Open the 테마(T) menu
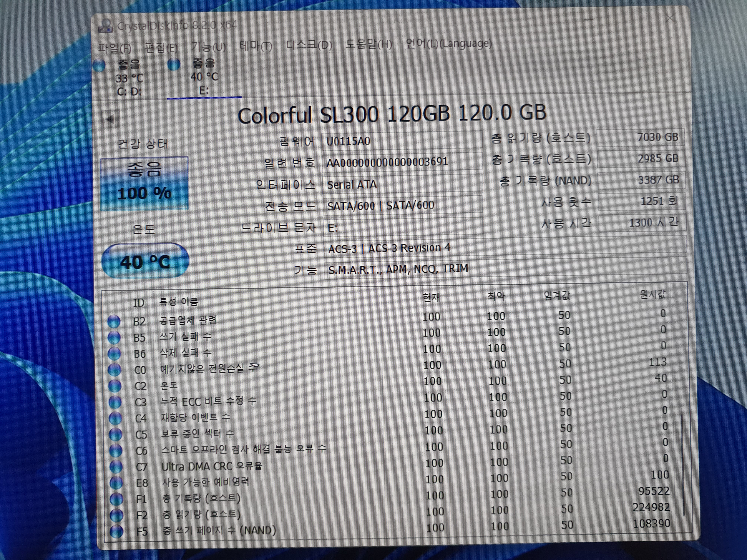Viewport: 747px width, 560px height. (256, 46)
